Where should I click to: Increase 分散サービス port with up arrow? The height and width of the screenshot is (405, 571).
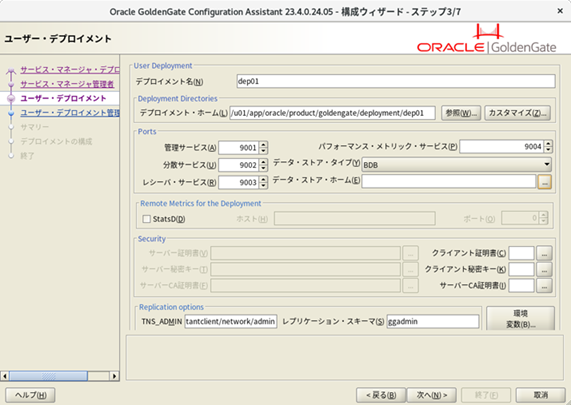click(264, 162)
